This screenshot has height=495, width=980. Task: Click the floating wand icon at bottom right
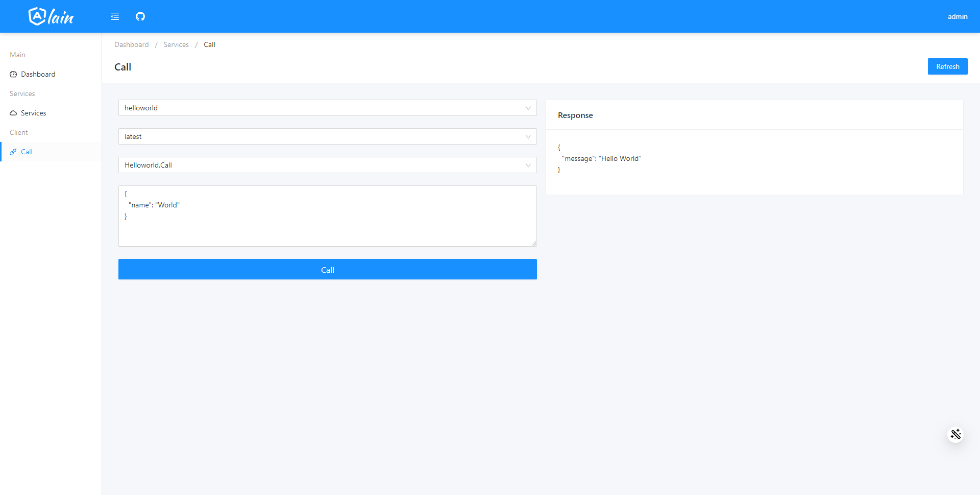[955, 434]
